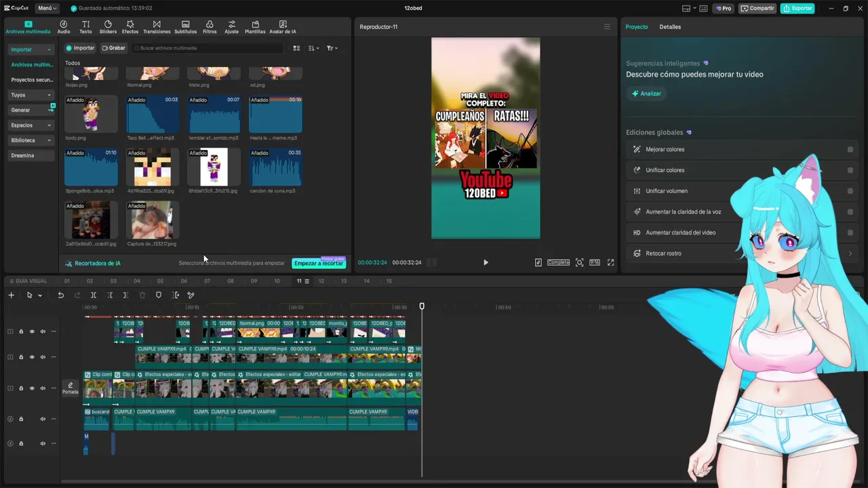Open the Avatar de IA panel
The width and height of the screenshot is (868, 488).
(x=283, y=27)
